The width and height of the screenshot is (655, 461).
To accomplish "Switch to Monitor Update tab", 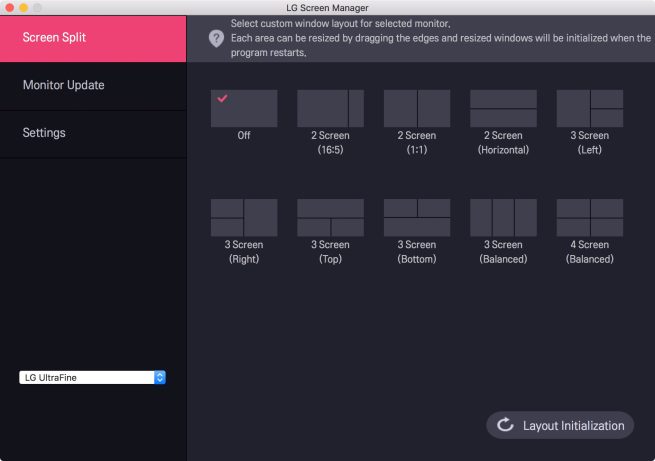I will [93, 86].
